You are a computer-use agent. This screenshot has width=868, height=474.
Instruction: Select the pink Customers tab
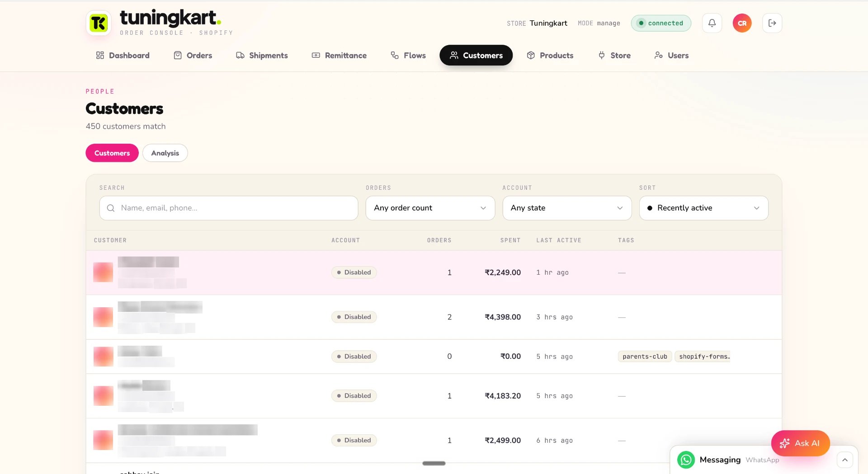point(112,153)
